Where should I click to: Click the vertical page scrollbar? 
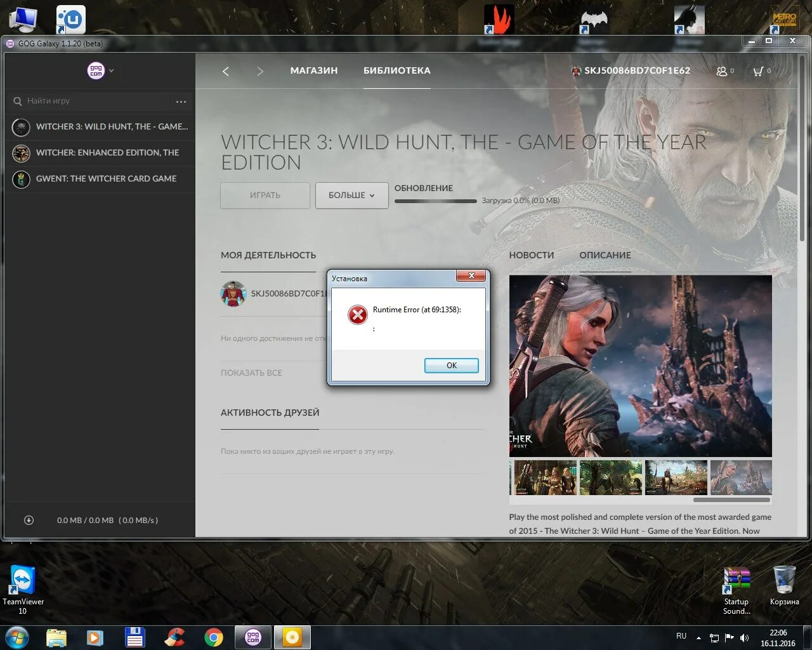[x=802, y=149]
